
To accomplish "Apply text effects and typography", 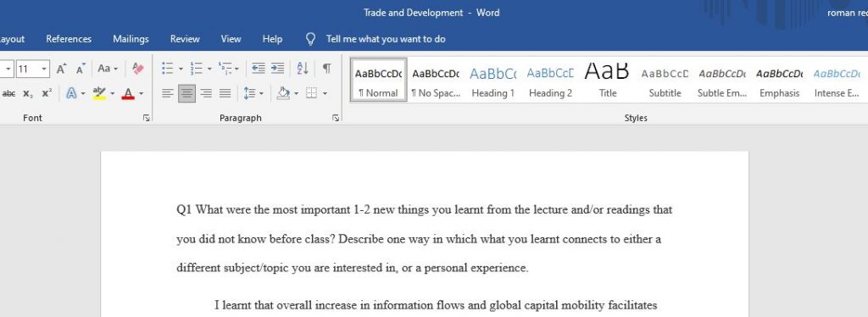I will coord(71,93).
